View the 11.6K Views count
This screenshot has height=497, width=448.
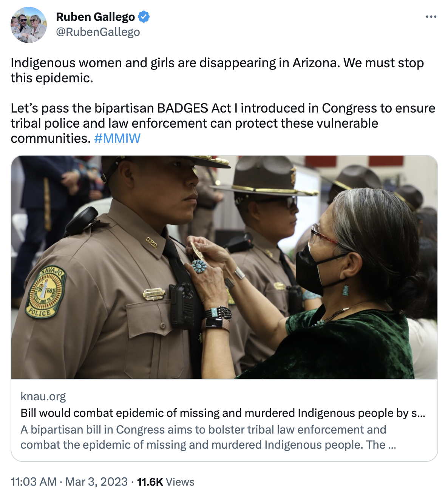click(x=165, y=482)
